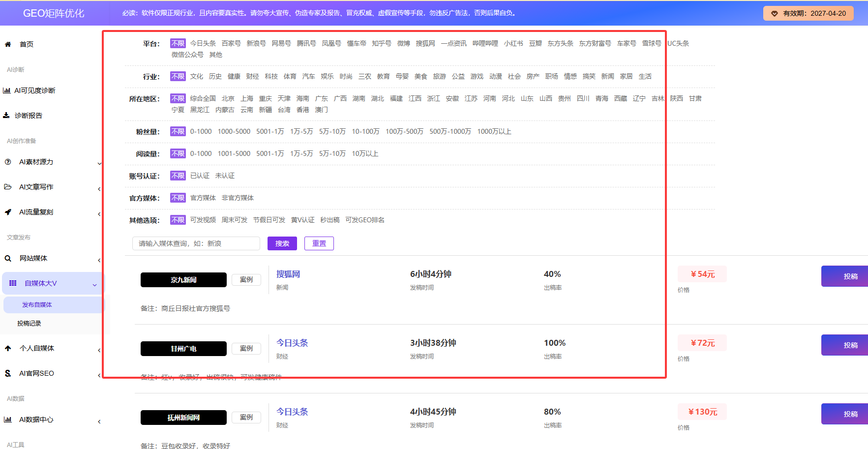Click the up arrow icon for 个人自媒体

(8, 348)
